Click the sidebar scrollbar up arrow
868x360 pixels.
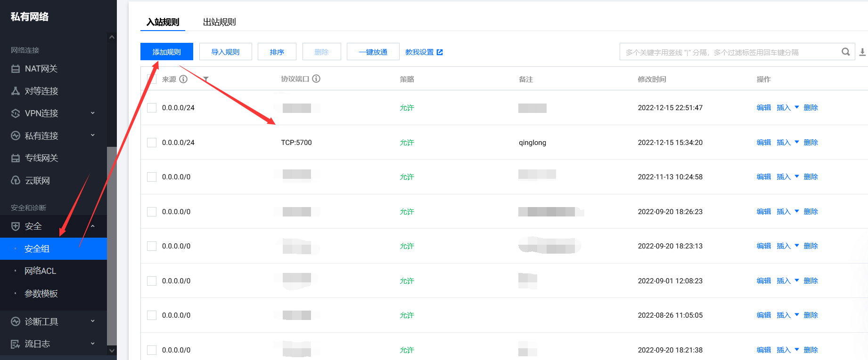pos(112,37)
